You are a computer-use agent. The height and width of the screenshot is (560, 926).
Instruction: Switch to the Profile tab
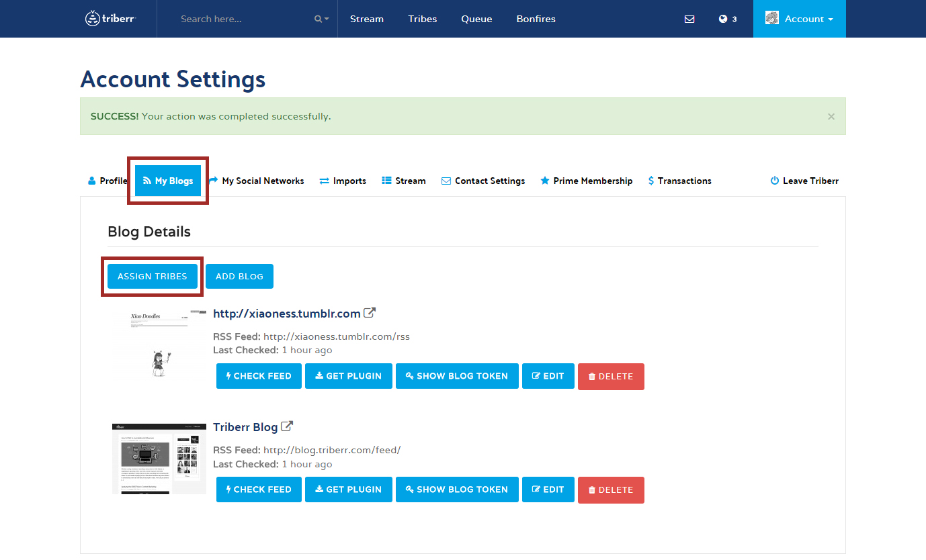108,181
